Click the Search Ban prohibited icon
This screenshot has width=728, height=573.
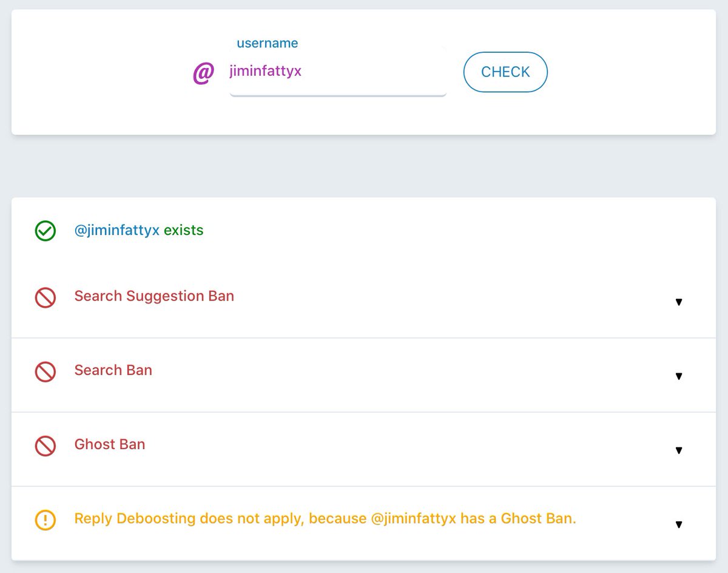pos(45,371)
